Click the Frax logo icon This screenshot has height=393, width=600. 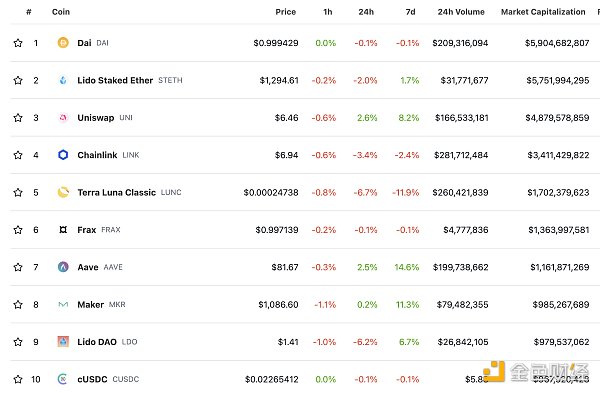63,230
